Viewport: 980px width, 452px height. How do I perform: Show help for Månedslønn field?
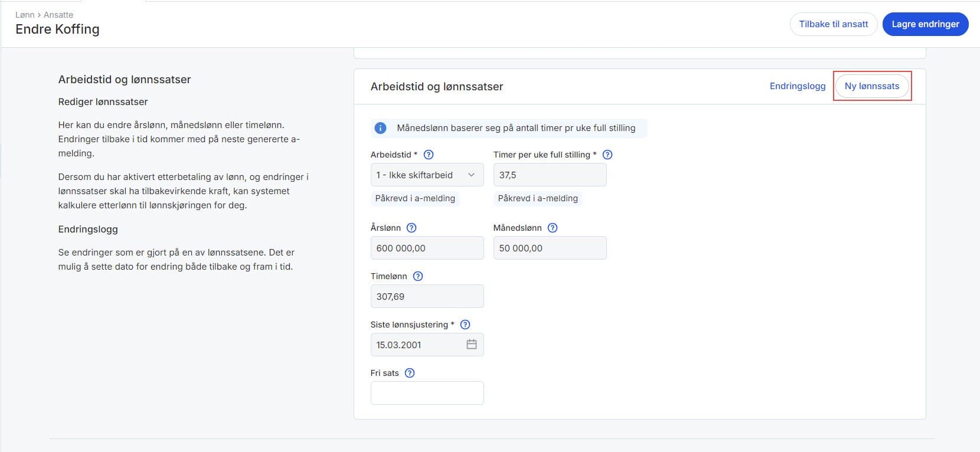[552, 228]
